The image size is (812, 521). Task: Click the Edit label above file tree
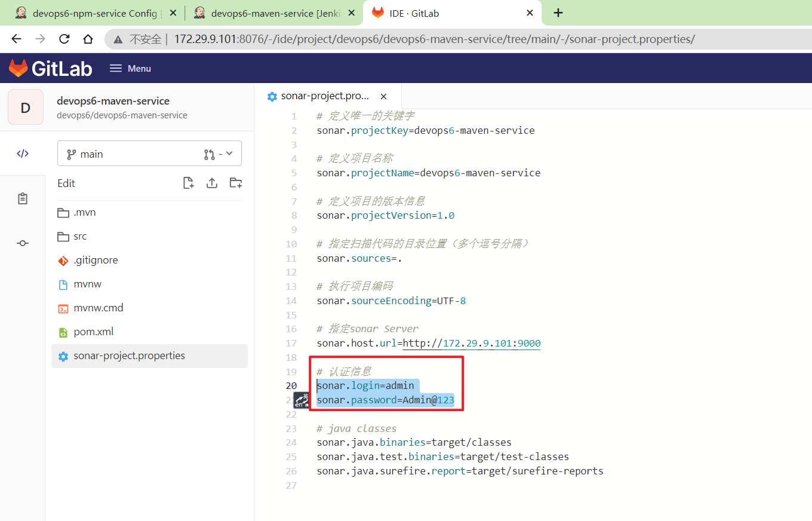(x=66, y=183)
